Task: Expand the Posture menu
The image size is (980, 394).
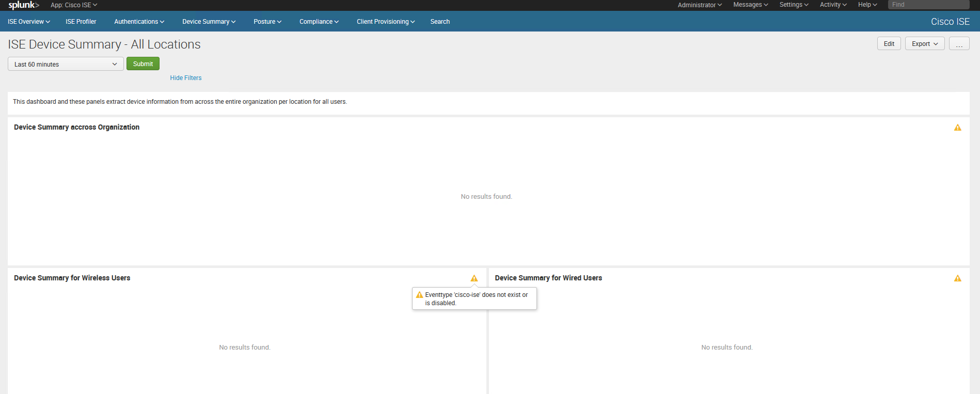Action: (267, 22)
